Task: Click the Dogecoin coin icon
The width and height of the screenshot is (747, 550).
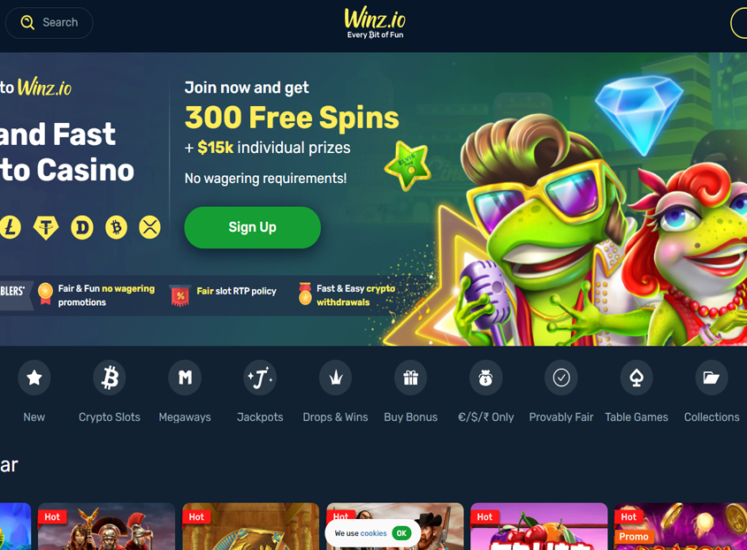Action: (x=82, y=227)
